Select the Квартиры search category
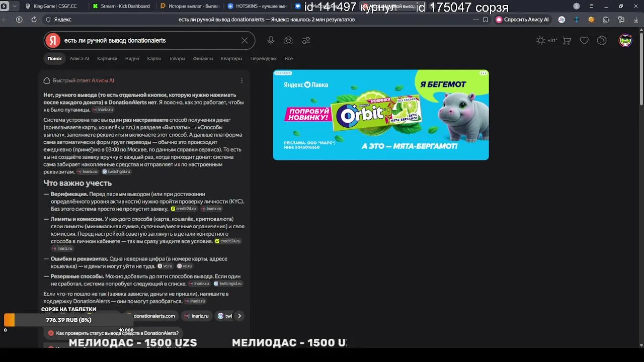This screenshot has width=644, height=362. [231, 59]
